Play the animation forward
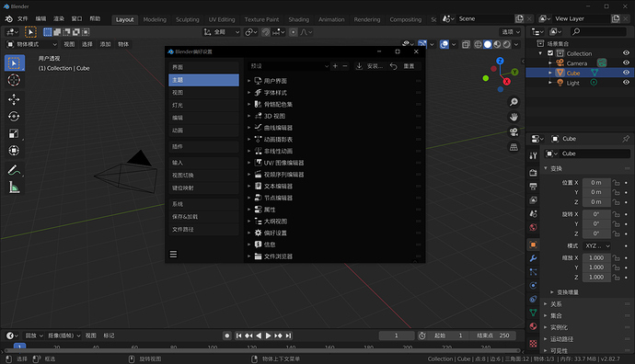This screenshot has width=635, height=364. click(268, 336)
